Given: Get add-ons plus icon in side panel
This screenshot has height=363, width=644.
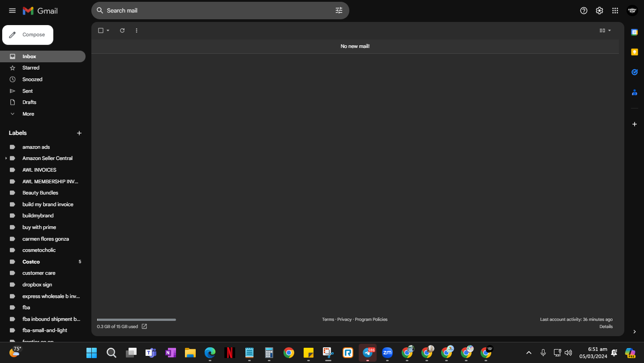Looking at the screenshot, I should [634, 124].
